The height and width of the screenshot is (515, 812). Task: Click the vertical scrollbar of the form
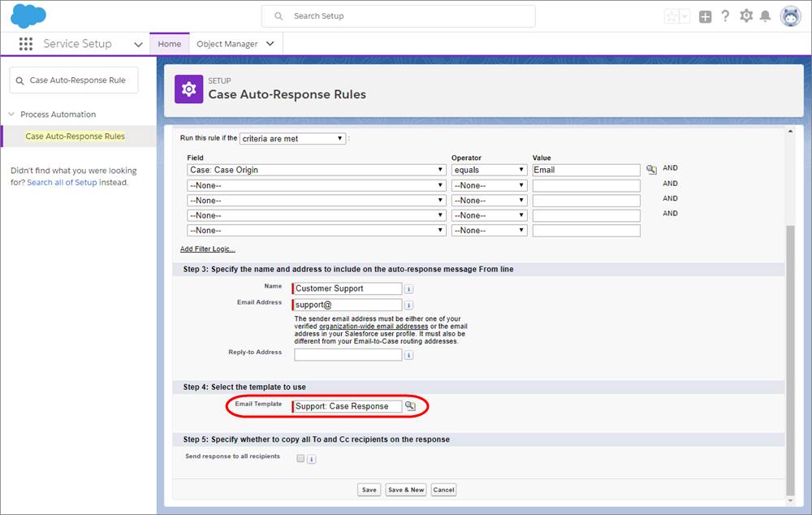[790, 360]
